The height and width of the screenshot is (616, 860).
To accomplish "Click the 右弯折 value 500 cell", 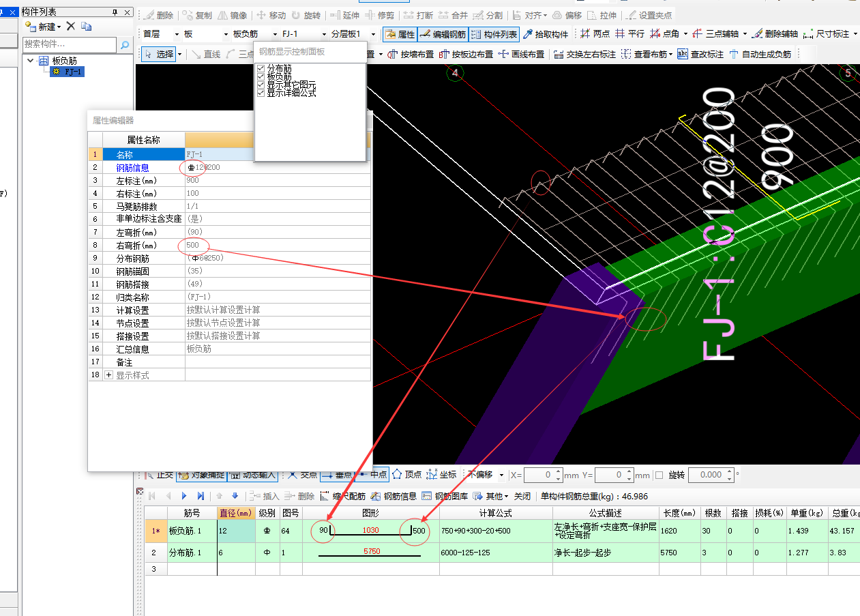I will [x=278, y=246].
